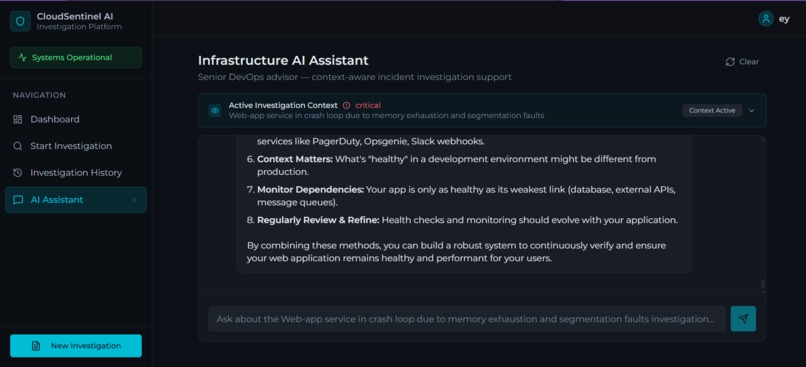Click 'Investigation Platform' subtitle text
The width and height of the screenshot is (806, 367).
pos(79,27)
